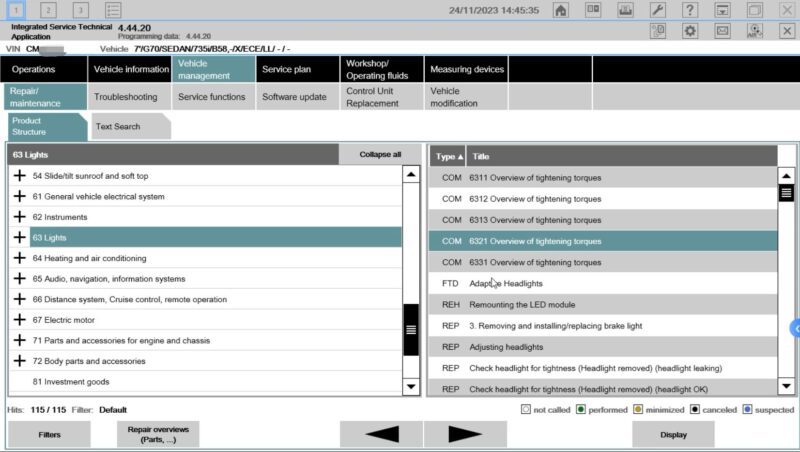800x452 pixels.
Task: Click the print icon in the top toolbar
Action: point(625,10)
